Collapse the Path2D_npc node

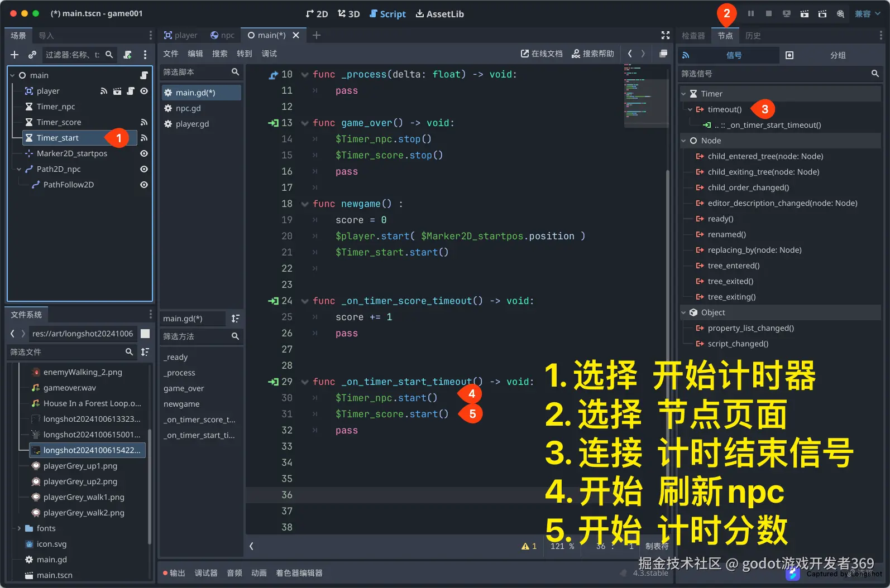point(20,169)
